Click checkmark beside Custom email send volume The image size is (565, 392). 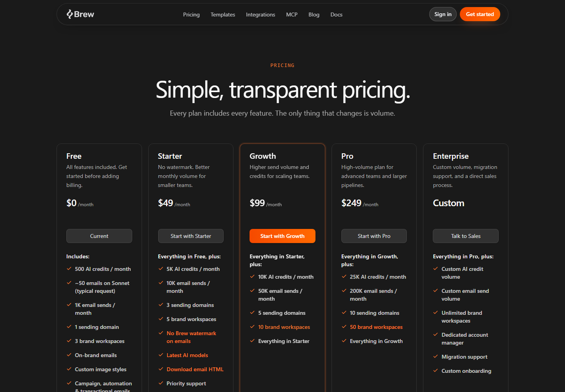tap(436, 291)
